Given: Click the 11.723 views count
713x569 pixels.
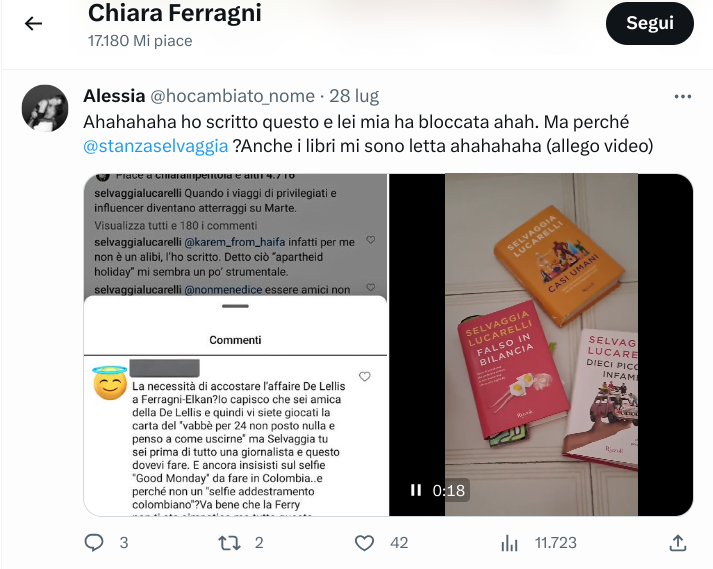Looking at the screenshot, I should 556,543.
